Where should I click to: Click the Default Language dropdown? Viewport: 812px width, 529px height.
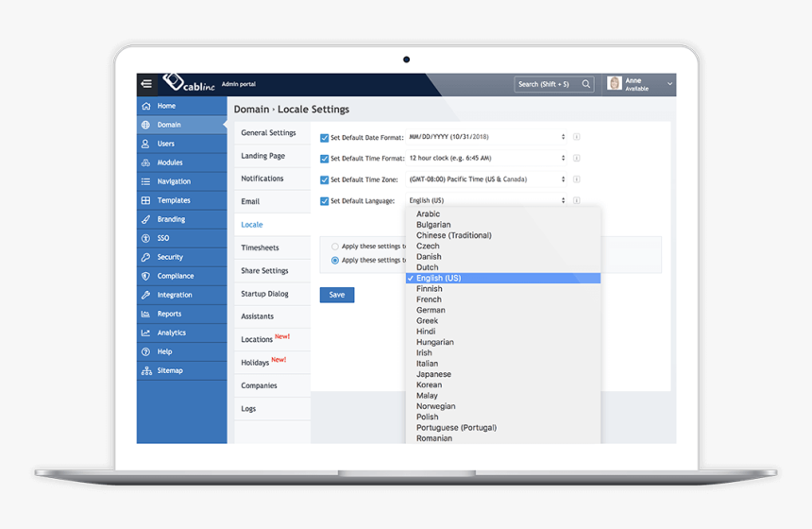(486, 200)
